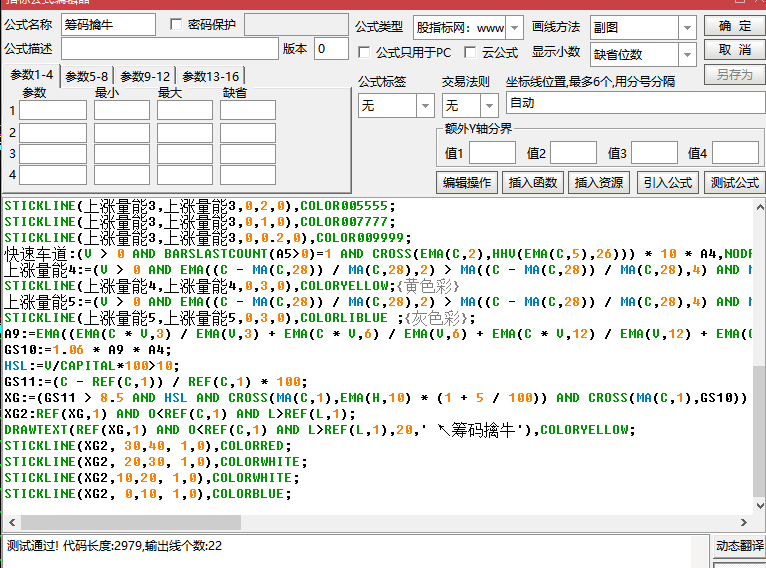
Task: Switch to the 参数5-8 tab
Action: click(x=86, y=77)
